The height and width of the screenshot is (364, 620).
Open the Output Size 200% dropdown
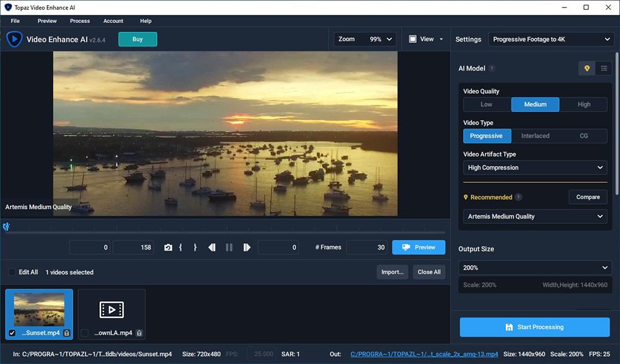(x=534, y=267)
